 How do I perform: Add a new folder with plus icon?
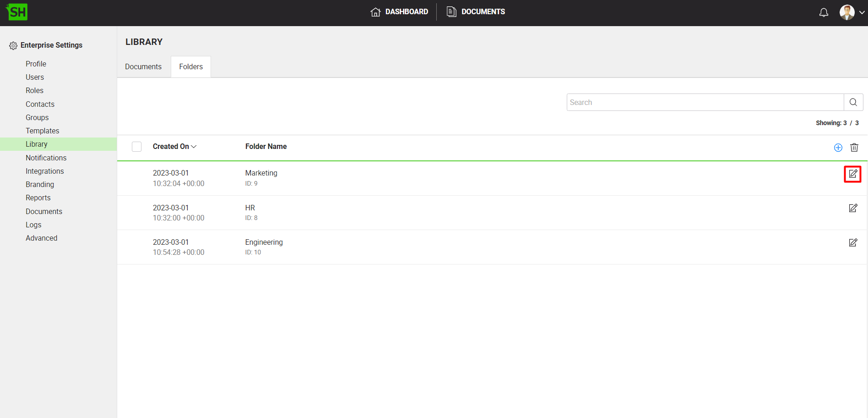coord(838,148)
